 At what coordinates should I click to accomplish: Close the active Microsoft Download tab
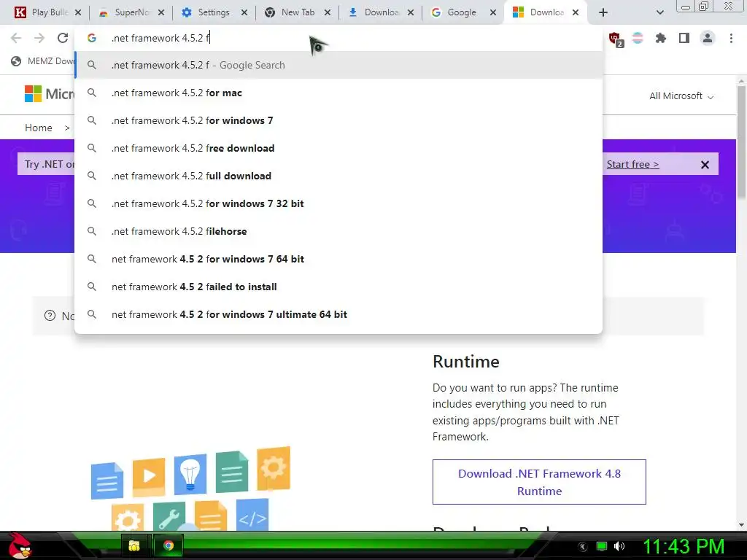point(576,12)
